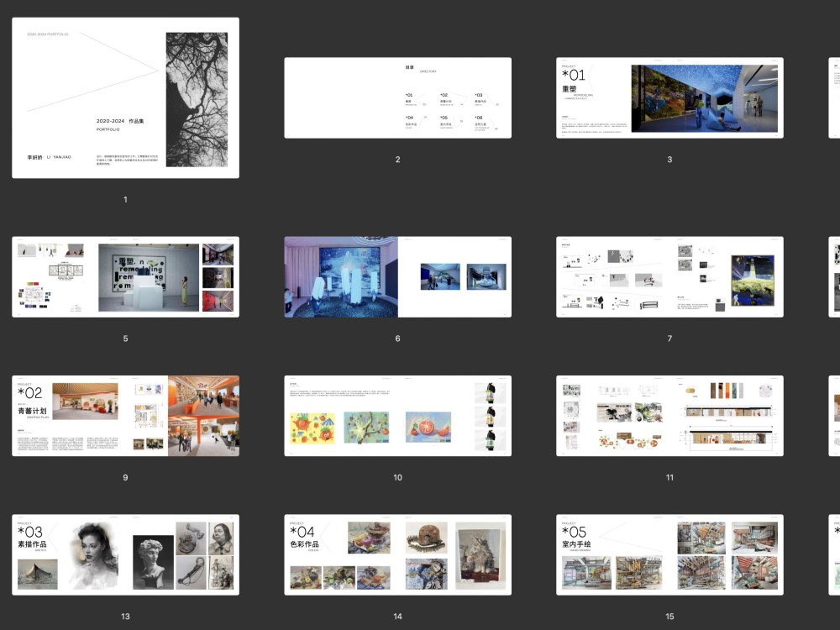Viewport: 840px width, 630px height.
Task: Select page 1 cover thumbnail with tree photo
Action: 125,97
